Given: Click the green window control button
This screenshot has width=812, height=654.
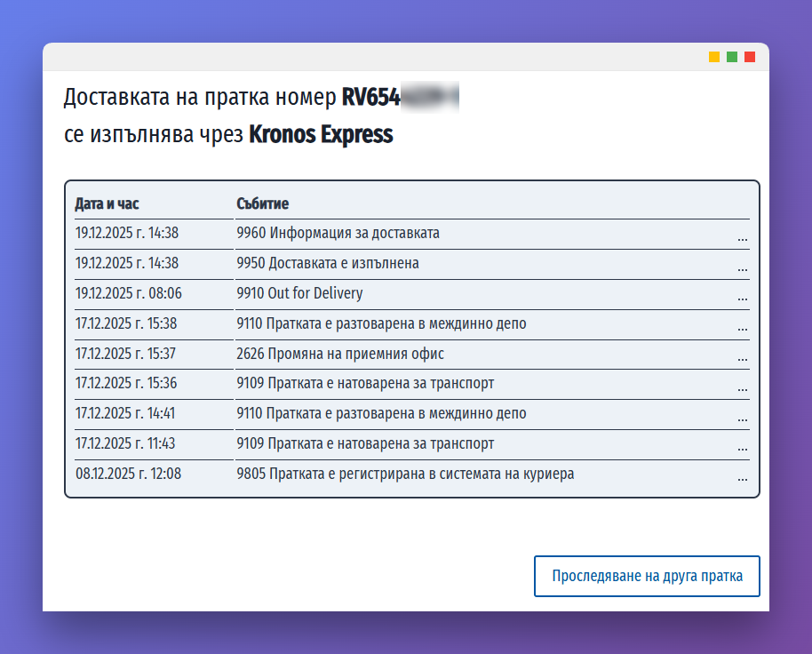Looking at the screenshot, I should [x=732, y=57].
